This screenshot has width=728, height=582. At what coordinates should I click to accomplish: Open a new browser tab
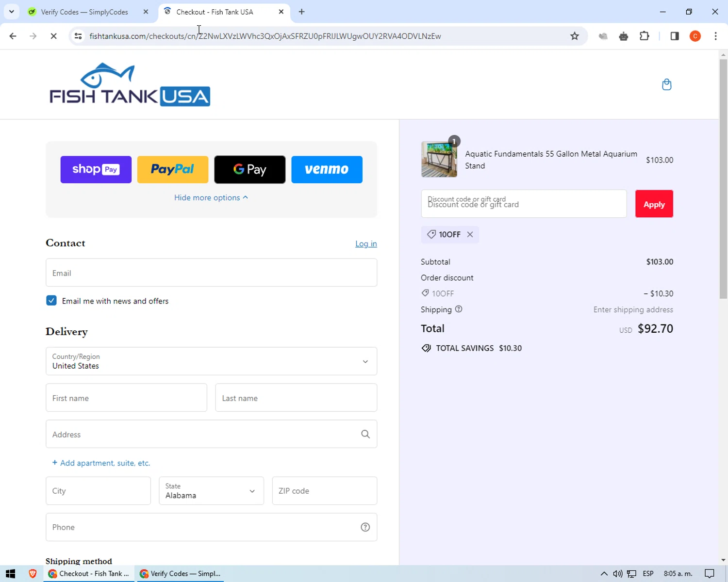click(x=302, y=12)
